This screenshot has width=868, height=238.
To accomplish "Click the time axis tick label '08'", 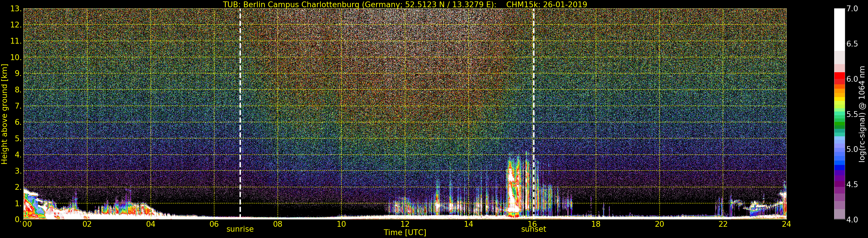I will pos(278,224).
